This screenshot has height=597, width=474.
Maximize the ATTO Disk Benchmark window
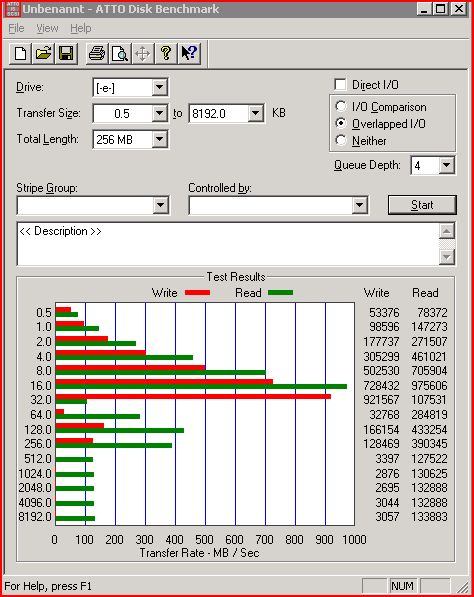tap(441, 9)
